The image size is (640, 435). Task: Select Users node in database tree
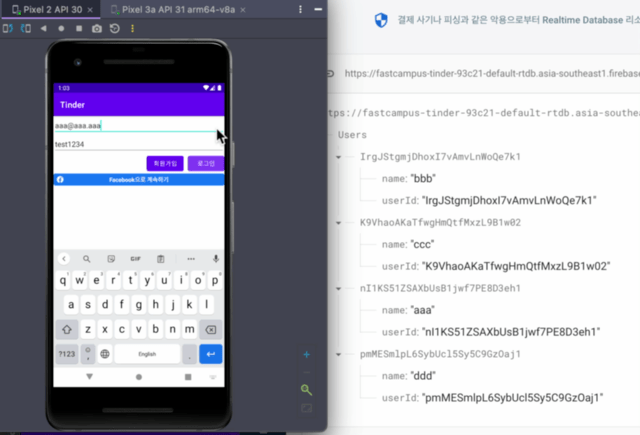tap(352, 135)
